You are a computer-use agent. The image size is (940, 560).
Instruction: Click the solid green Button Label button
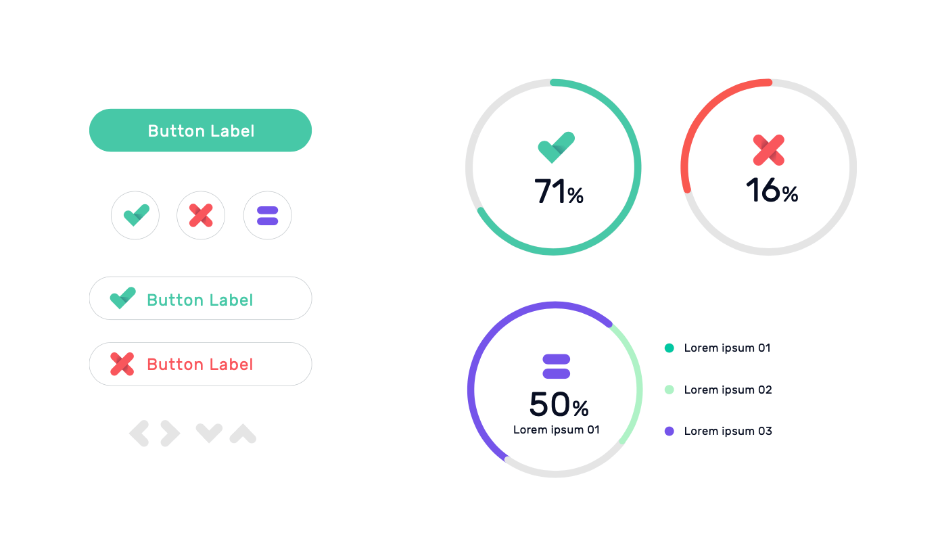[x=201, y=131]
